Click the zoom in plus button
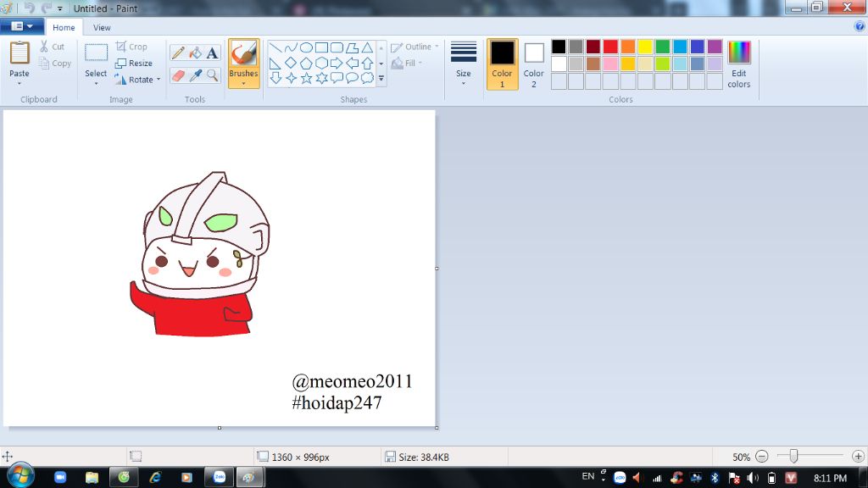Screen dimensions: 868x488 (858, 457)
